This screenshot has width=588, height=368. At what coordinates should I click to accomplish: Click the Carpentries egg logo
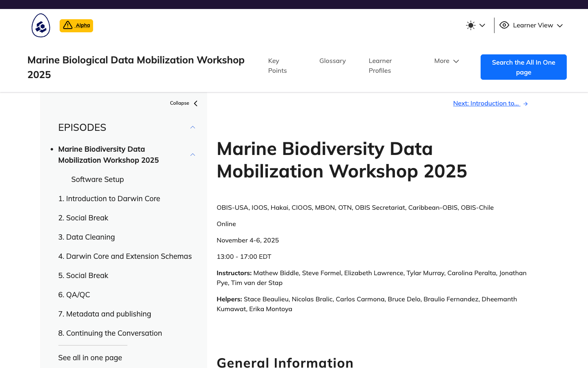[41, 25]
